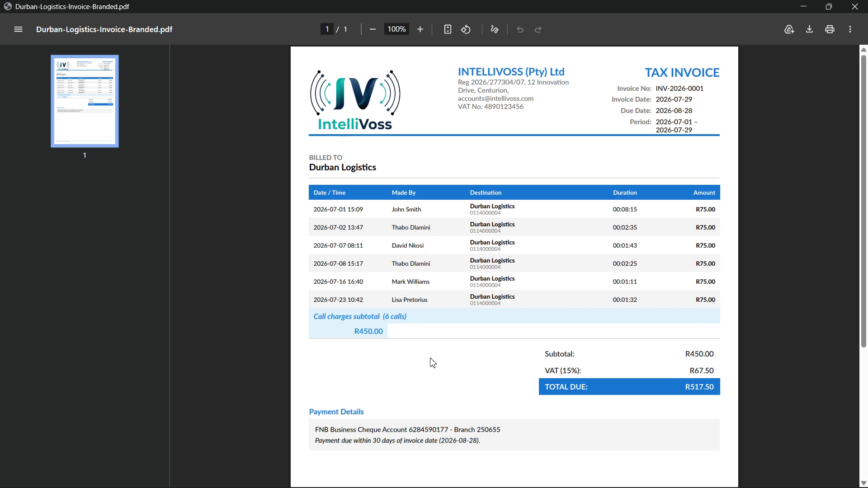868x488 pixels.
Task: Zoom out with the minus button
Action: click(x=373, y=29)
